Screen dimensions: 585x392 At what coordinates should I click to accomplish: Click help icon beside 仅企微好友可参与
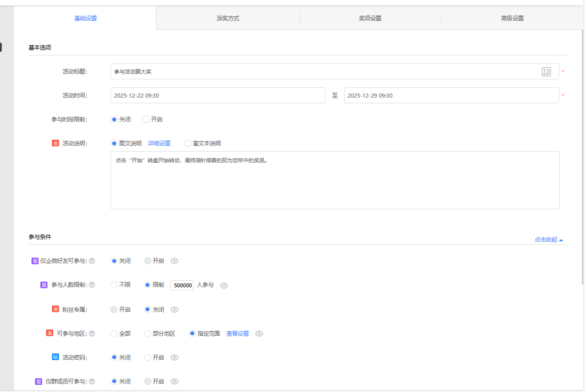point(92,261)
